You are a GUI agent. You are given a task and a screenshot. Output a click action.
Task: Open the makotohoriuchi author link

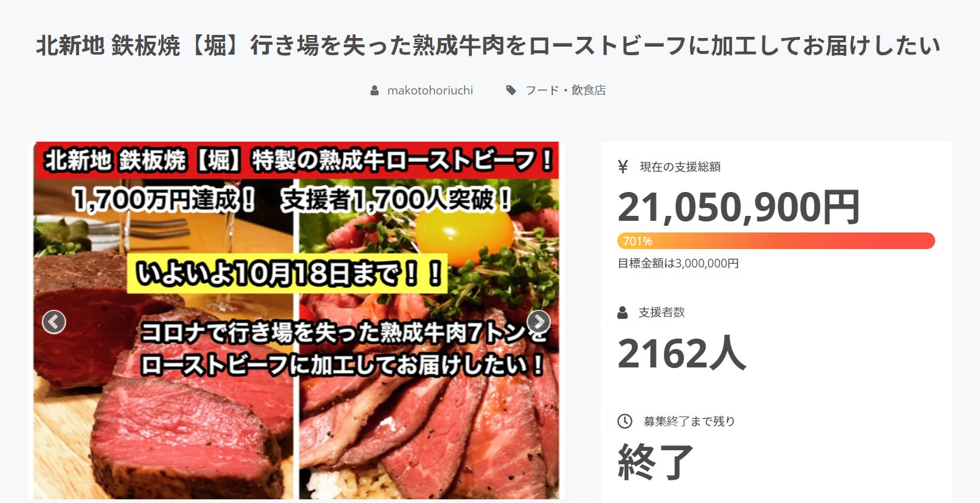430,90
